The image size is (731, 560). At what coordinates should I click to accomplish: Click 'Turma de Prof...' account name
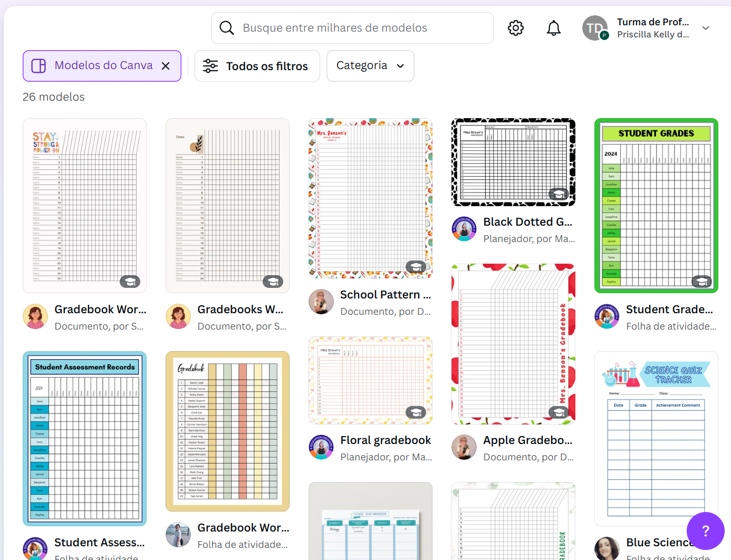click(653, 22)
